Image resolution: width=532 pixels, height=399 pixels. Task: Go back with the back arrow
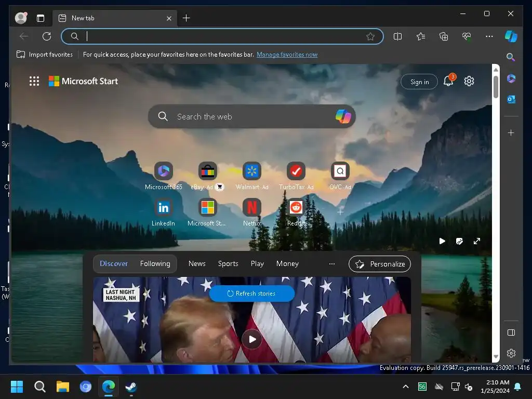[x=24, y=36]
